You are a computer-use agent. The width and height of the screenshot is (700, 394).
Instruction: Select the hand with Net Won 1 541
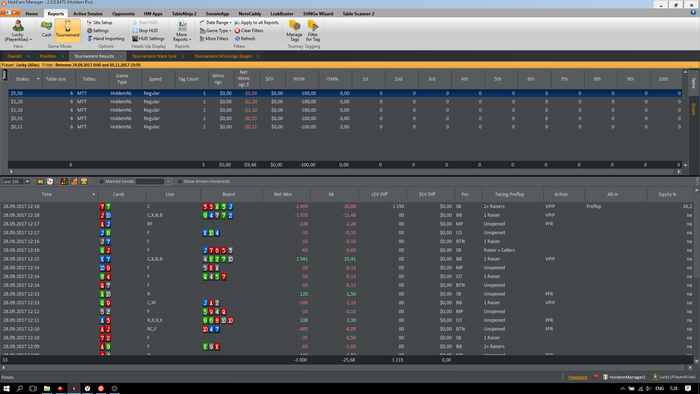click(x=346, y=259)
